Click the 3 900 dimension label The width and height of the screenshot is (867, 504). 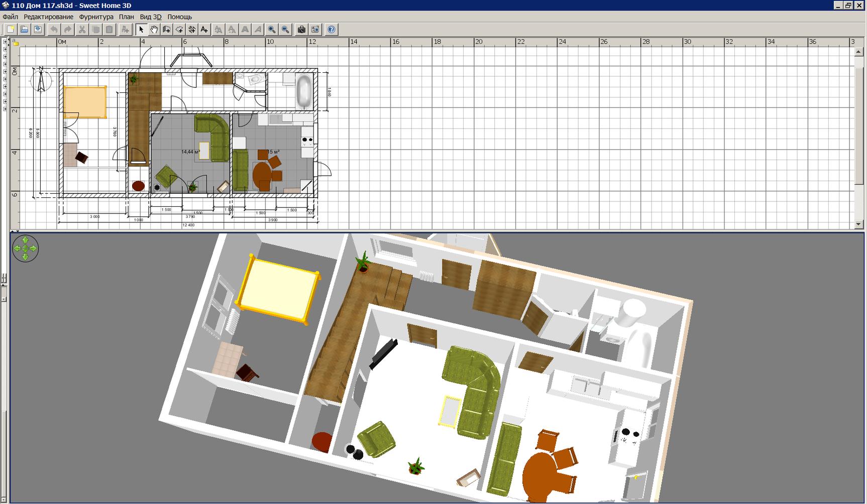[272, 220]
